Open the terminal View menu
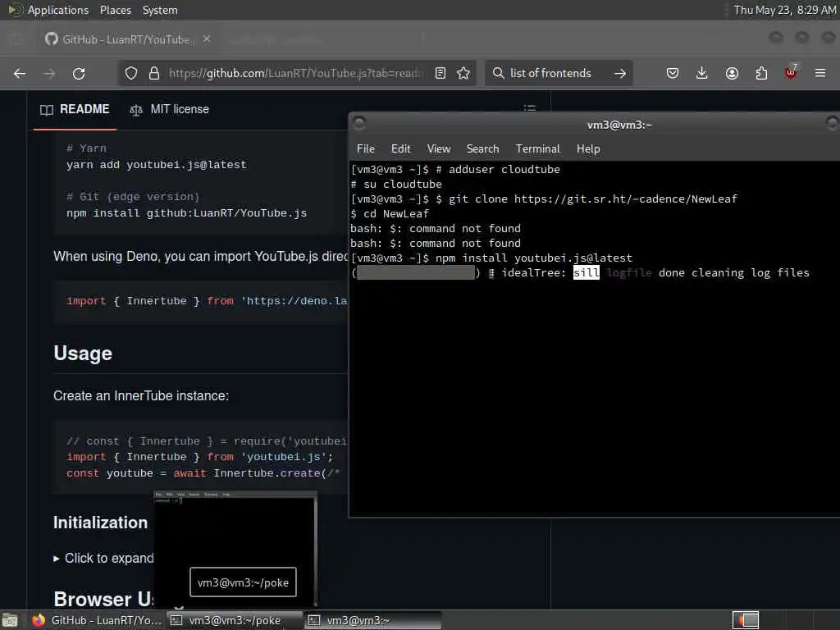This screenshot has height=630, width=840. click(439, 149)
